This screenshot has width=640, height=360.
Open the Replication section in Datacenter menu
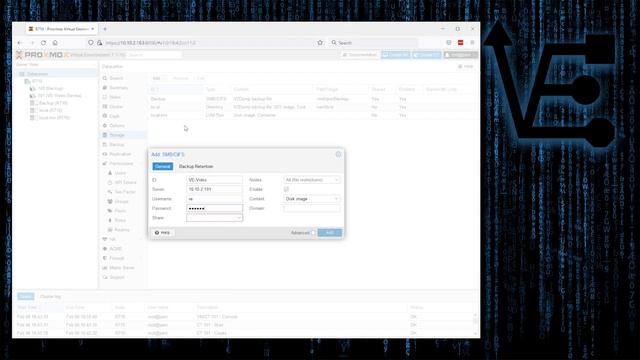(120, 154)
